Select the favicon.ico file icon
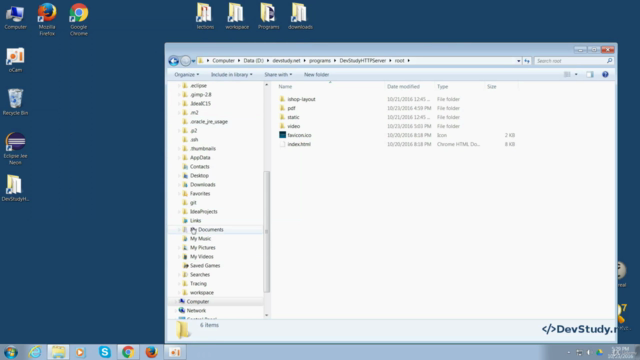 (x=282, y=135)
